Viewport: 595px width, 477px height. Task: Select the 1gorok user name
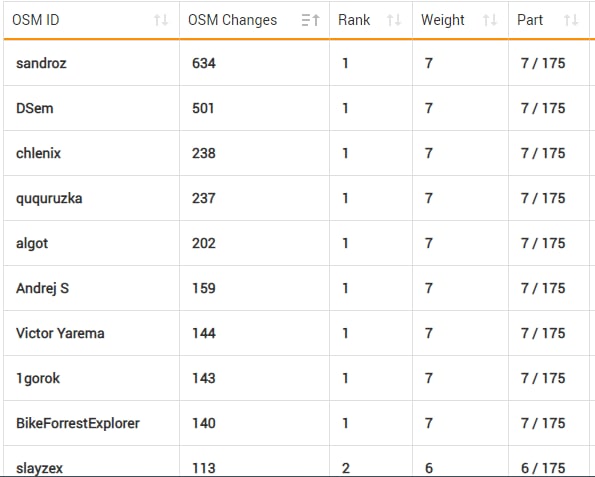coord(38,378)
